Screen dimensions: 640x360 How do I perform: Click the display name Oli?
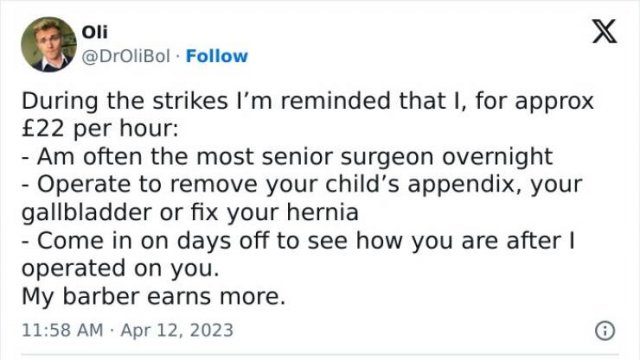[95, 32]
